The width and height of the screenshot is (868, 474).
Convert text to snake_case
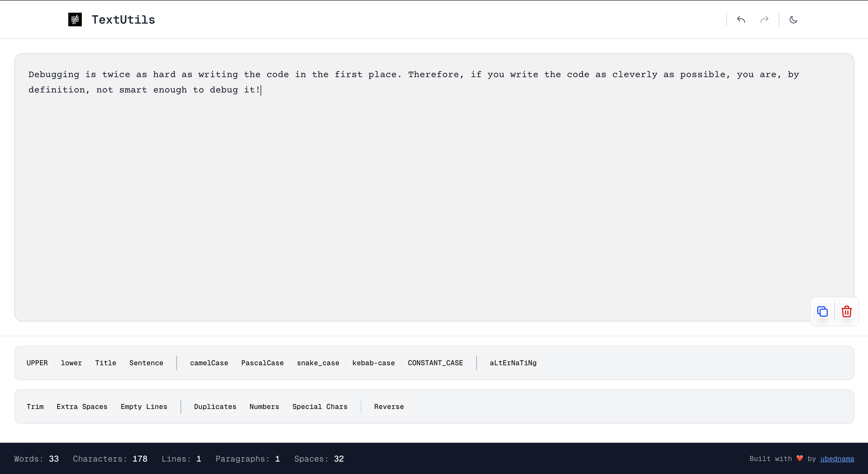click(318, 363)
